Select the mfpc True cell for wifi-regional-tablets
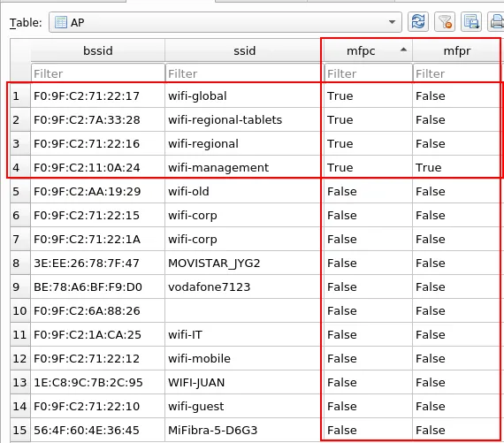This screenshot has width=504, height=443. [x=368, y=119]
